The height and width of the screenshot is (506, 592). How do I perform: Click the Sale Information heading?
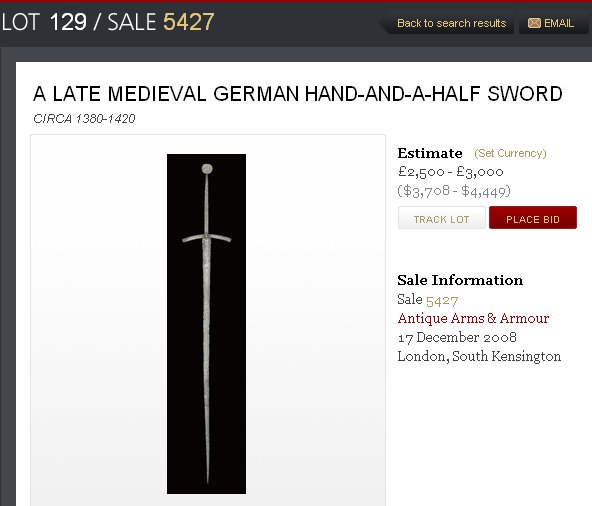pyautogui.click(x=460, y=280)
